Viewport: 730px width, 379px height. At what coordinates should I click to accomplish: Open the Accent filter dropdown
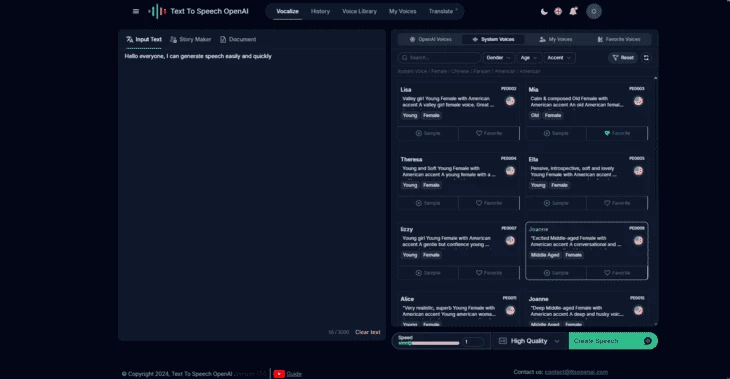(x=559, y=58)
